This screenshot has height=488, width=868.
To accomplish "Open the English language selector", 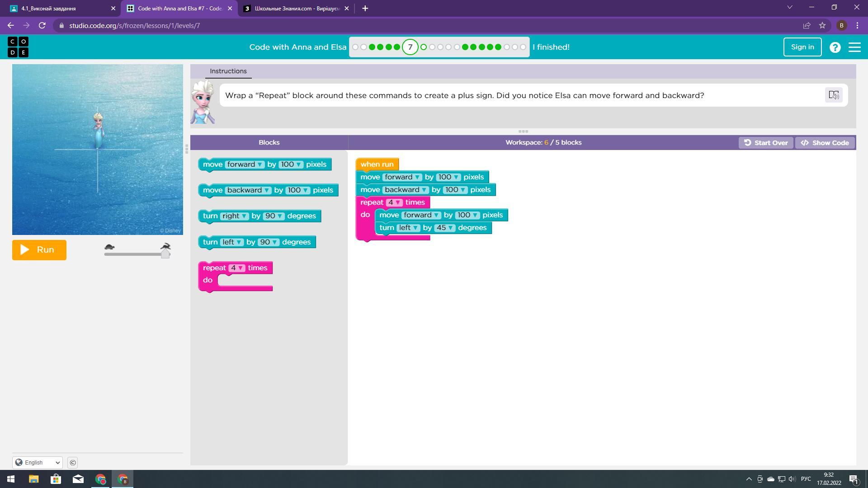I will click(38, 462).
